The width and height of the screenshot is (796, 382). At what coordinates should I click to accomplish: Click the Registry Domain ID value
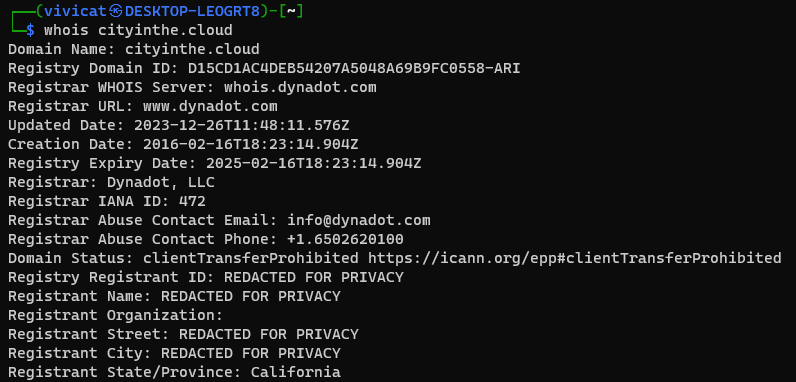pos(354,69)
